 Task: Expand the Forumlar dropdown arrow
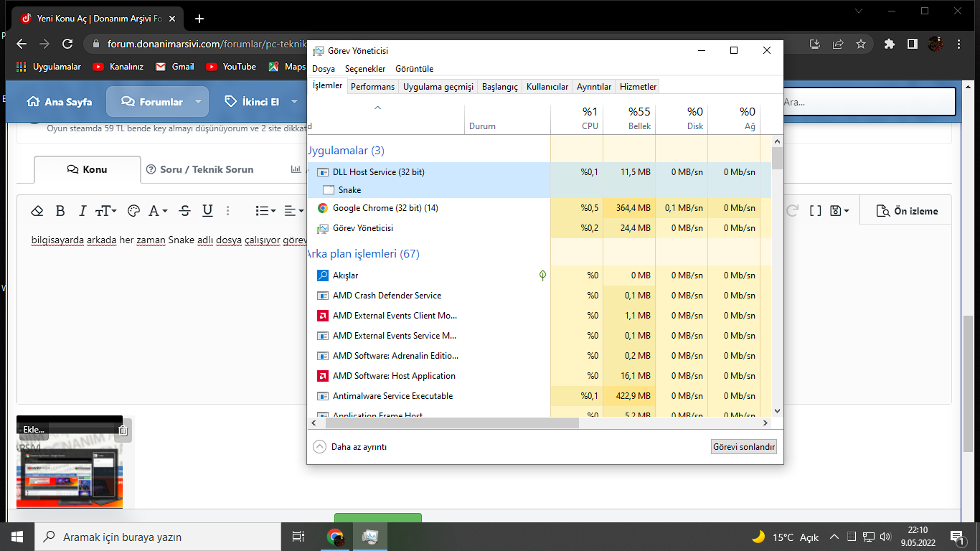(198, 102)
